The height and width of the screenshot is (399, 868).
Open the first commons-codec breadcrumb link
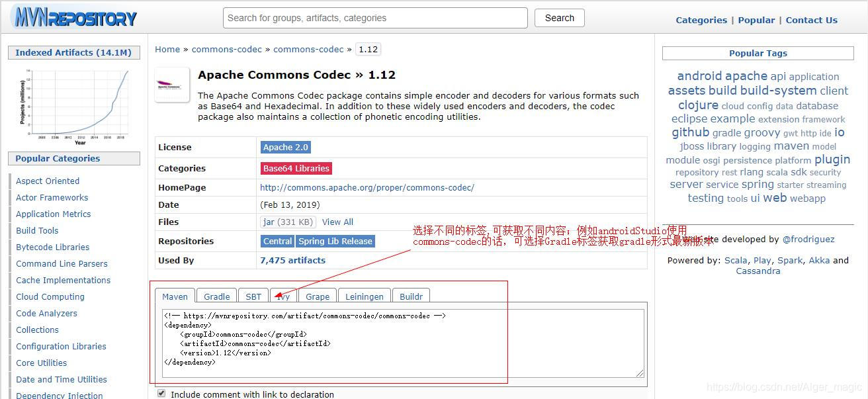click(227, 49)
